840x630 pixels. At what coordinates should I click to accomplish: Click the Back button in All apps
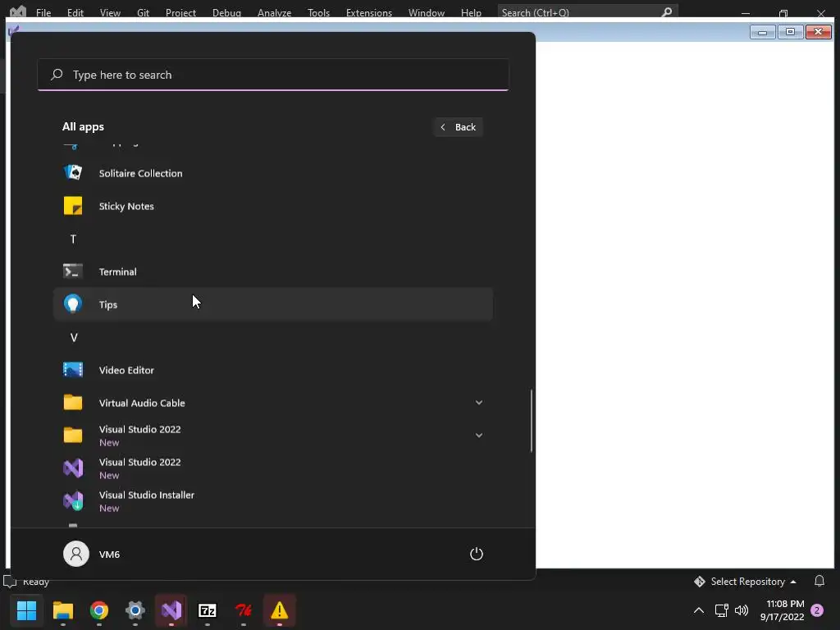[458, 127]
